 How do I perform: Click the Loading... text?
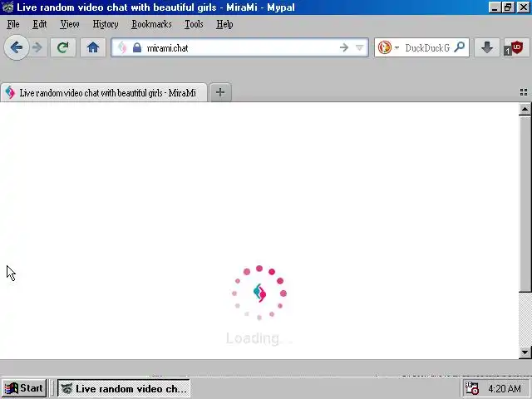pos(259,338)
